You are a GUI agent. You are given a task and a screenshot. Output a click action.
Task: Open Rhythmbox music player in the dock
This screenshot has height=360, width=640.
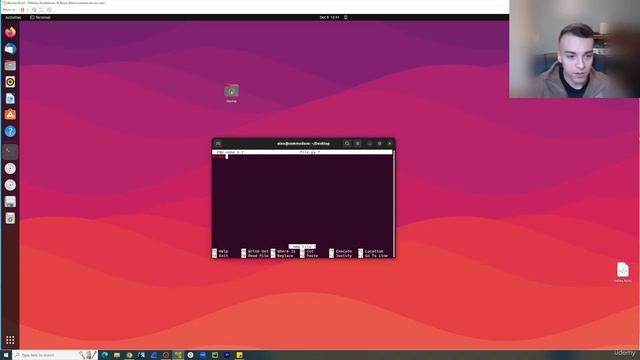[x=10, y=82]
